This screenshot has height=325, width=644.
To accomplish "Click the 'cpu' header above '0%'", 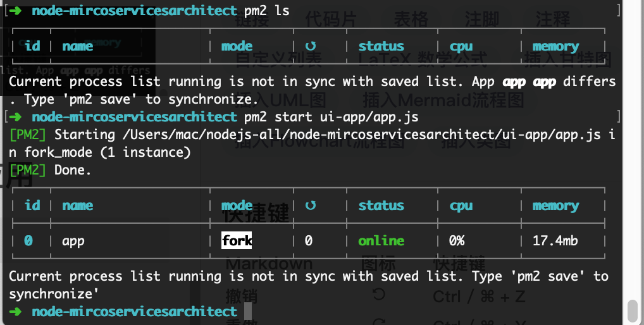I will click(x=461, y=206).
